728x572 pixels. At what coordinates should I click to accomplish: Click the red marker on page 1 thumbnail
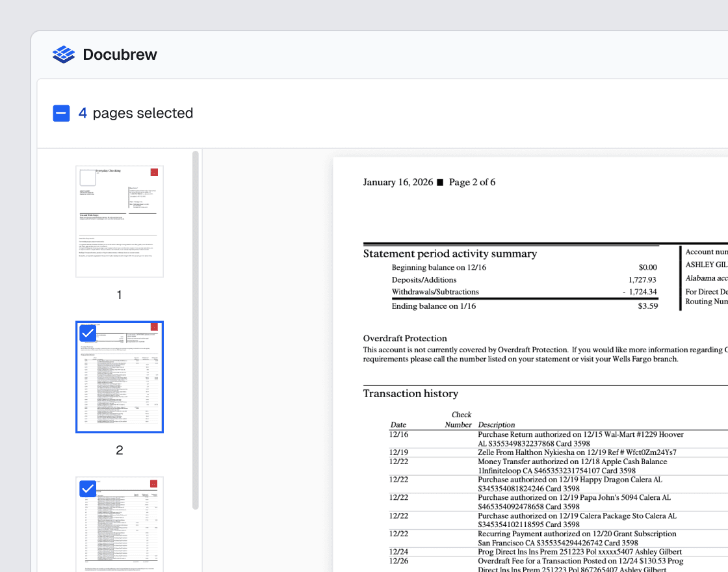point(154,172)
